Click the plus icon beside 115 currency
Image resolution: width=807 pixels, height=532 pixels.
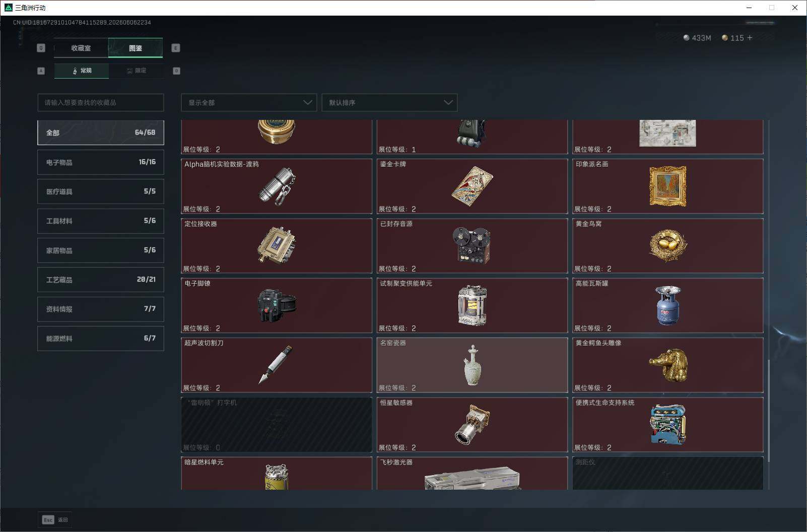750,38
